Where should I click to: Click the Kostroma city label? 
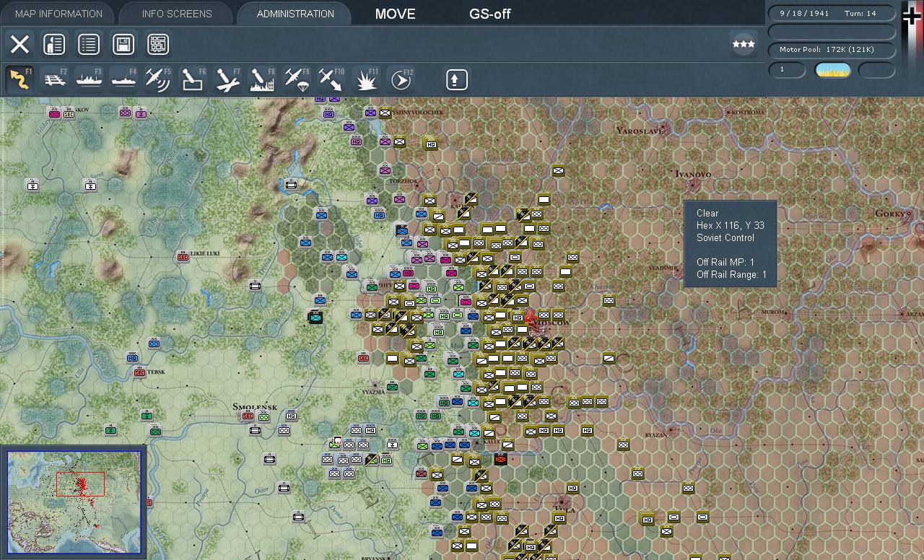pyautogui.click(x=748, y=113)
